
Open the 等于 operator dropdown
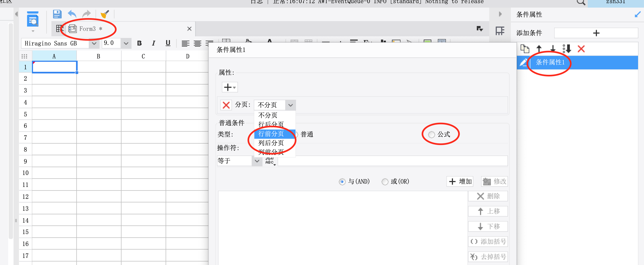coord(257,161)
